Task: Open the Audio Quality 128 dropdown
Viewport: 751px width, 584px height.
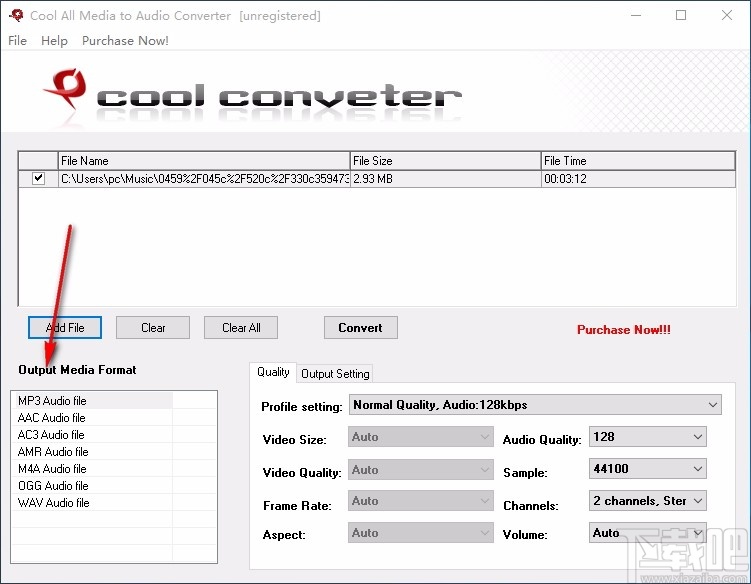Action: click(648, 437)
